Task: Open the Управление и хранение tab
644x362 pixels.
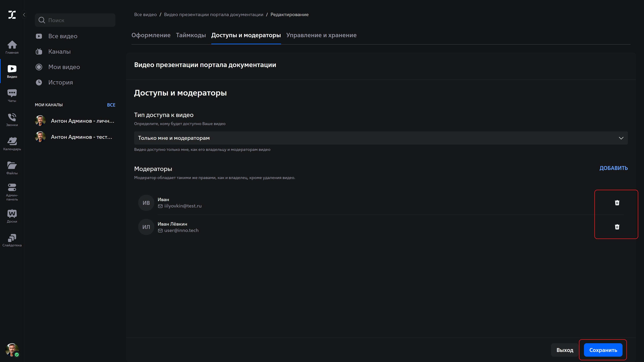Action: pos(321,35)
